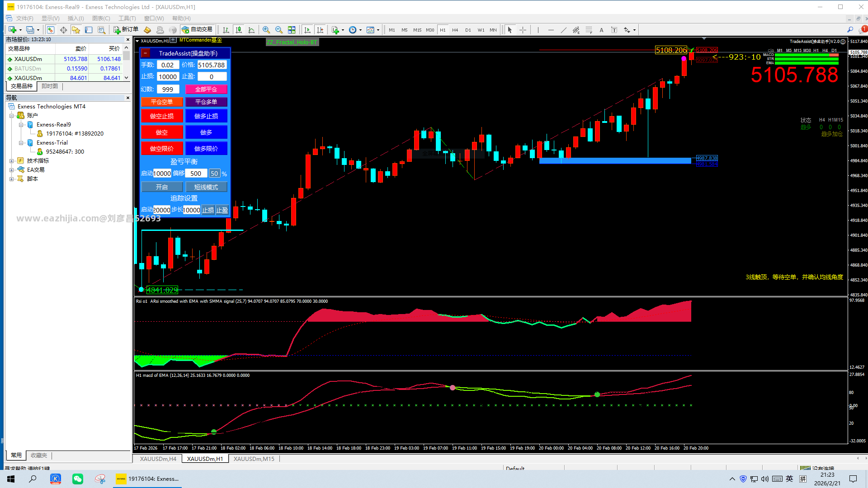Switch to M15 timeframe button
Viewport: 868px width, 488px height.
[x=417, y=30]
